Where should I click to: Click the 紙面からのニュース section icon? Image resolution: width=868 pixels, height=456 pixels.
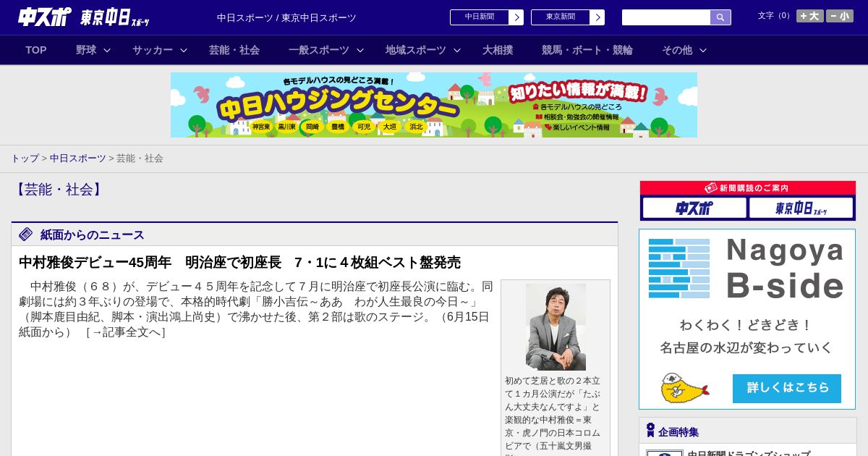click(x=26, y=234)
